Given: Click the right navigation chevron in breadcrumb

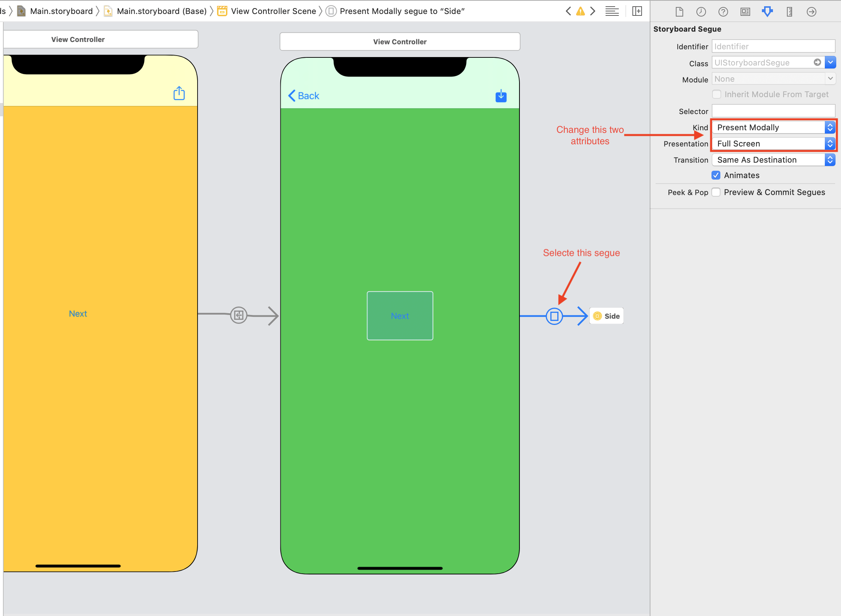Looking at the screenshot, I should [592, 11].
